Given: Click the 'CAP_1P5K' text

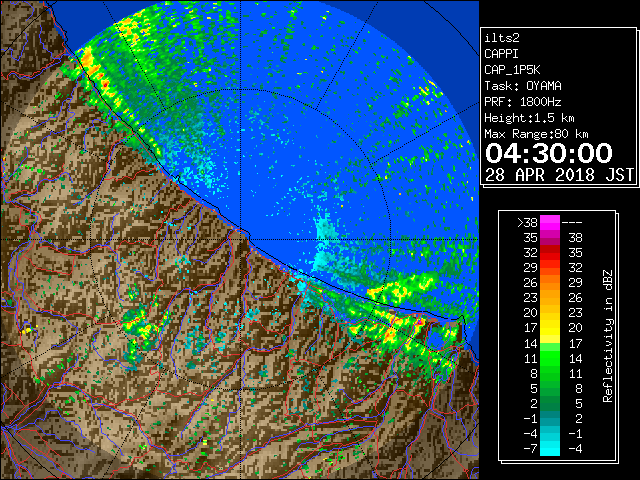Looking at the screenshot, I should click(x=512, y=70).
